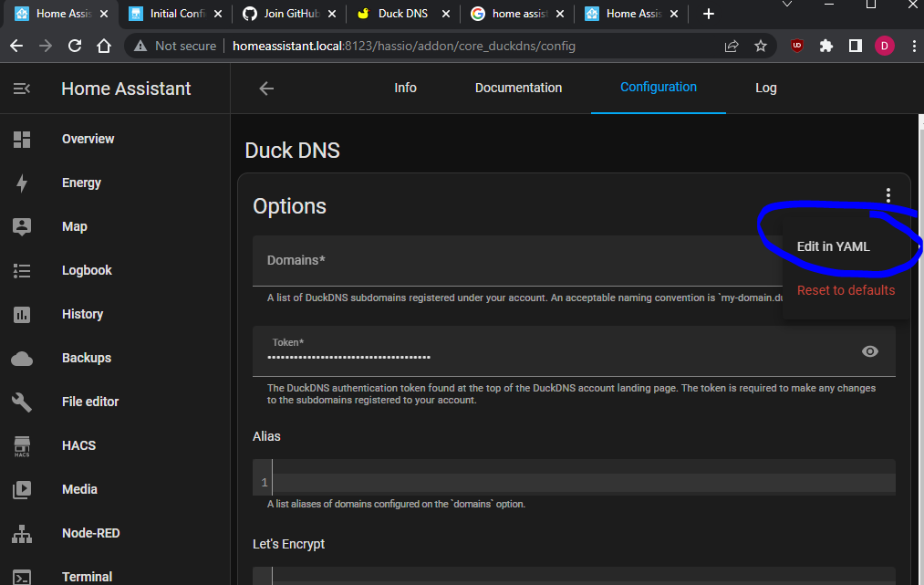
Task: Open Chrome's three-dot menu
Action: [x=914, y=46]
